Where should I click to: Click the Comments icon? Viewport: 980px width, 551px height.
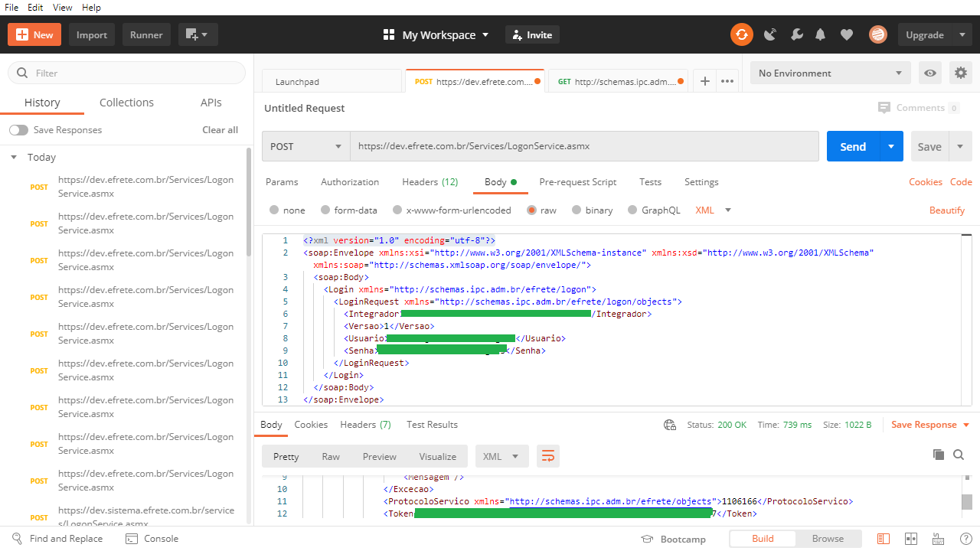click(884, 108)
